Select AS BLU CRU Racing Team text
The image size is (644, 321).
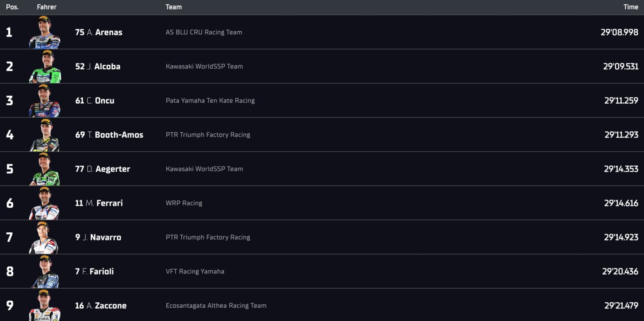(204, 32)
